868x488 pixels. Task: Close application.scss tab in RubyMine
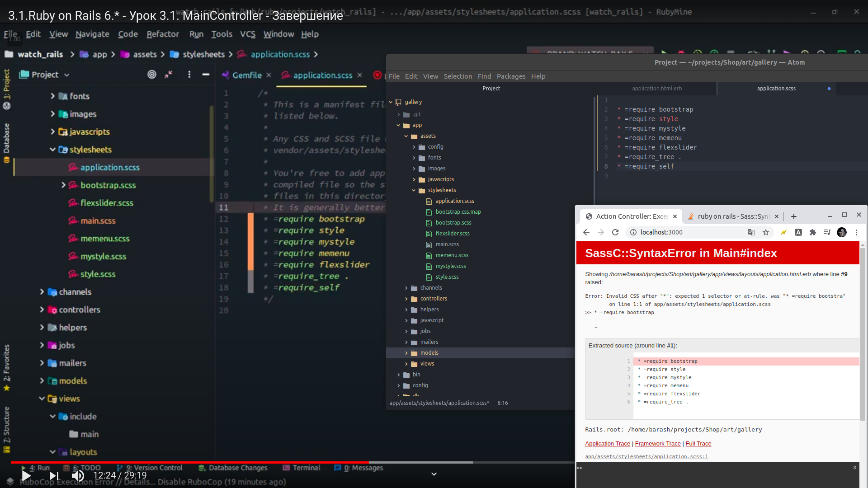359,75
